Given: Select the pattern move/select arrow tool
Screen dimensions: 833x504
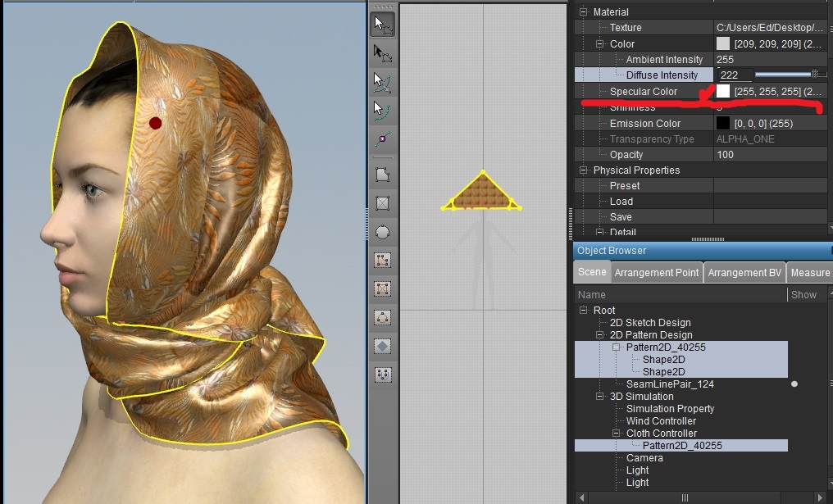Looking at the screenshot, I should coord(383,25).
